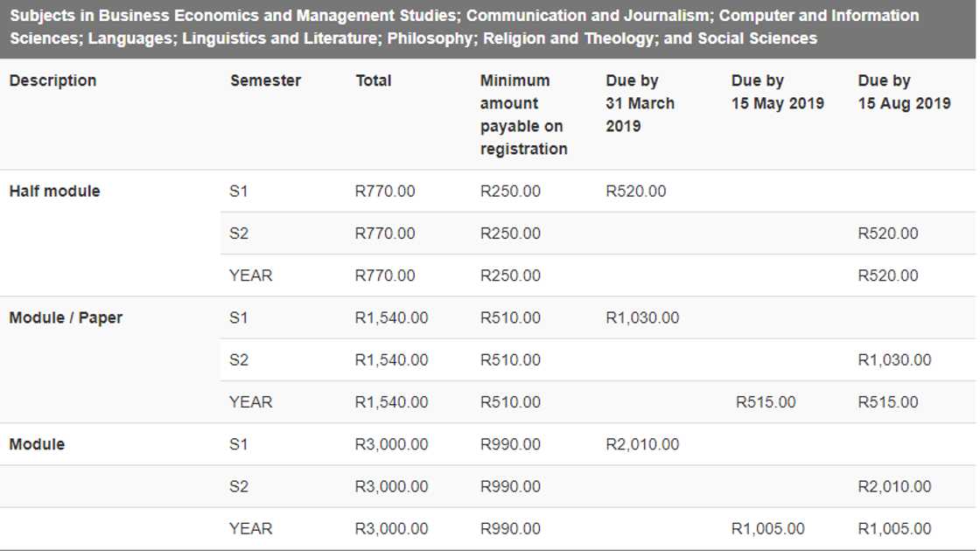The image size is (980, 551).
Task: Click the Semester column header
Action: tap(265, 80)
